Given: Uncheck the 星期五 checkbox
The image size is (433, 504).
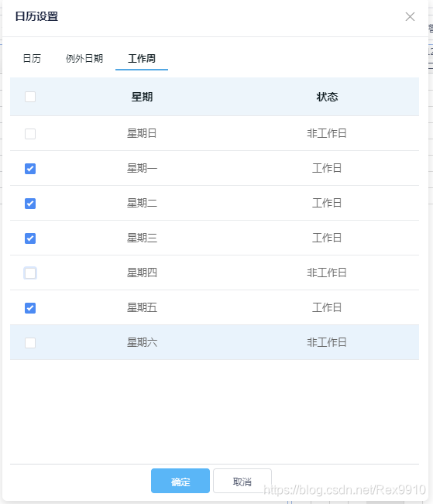Looking at the screenshot, I should coord(30,308).
